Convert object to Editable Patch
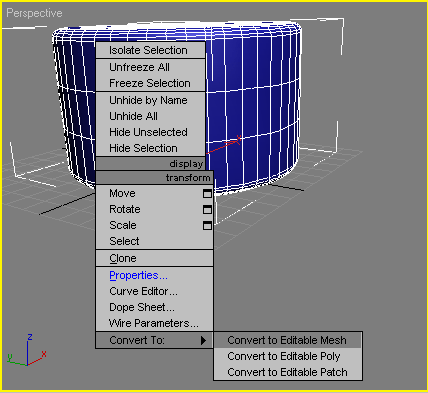This screenshot has width=428, height=393. (x=288, y=372)
